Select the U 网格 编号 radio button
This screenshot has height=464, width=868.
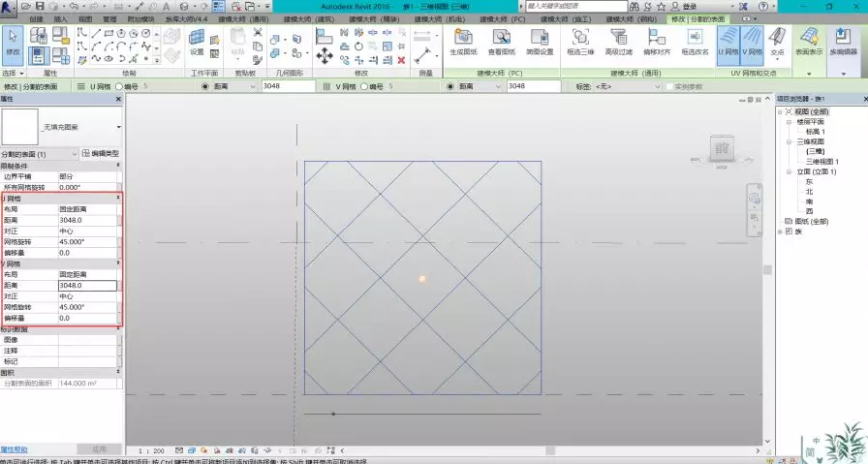click(x=119, y=86)
